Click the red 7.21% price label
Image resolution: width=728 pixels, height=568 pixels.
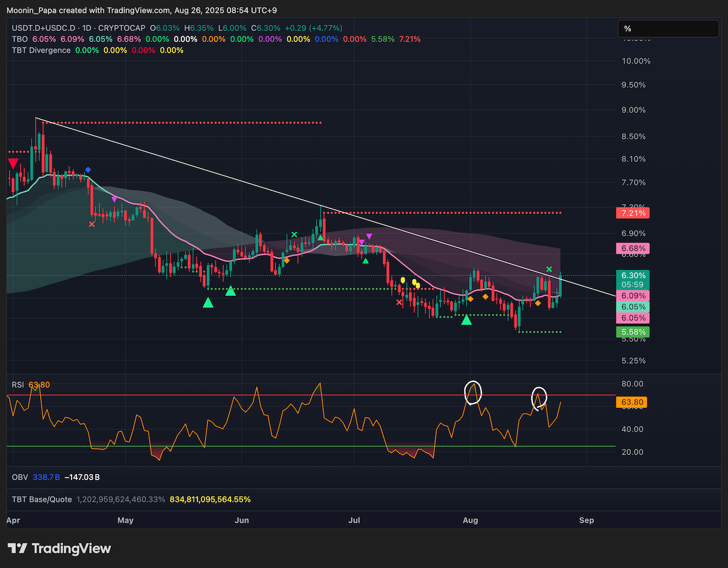tap(632, 213)
